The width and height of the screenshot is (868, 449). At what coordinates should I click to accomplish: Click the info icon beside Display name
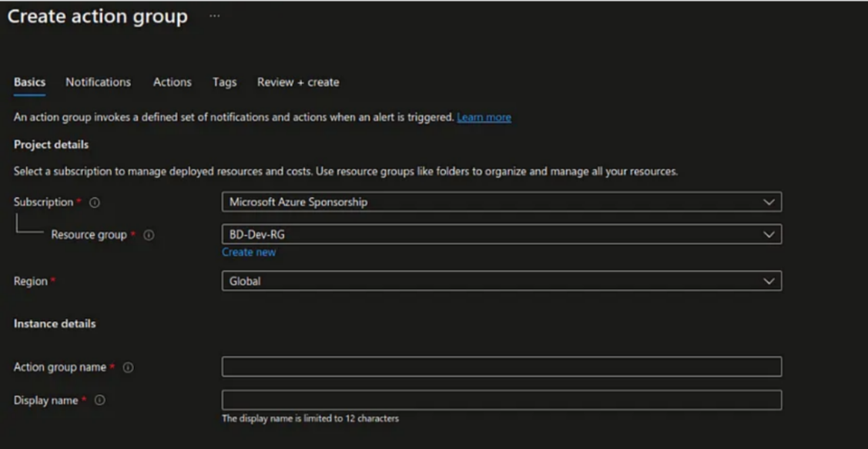[99, 400]
